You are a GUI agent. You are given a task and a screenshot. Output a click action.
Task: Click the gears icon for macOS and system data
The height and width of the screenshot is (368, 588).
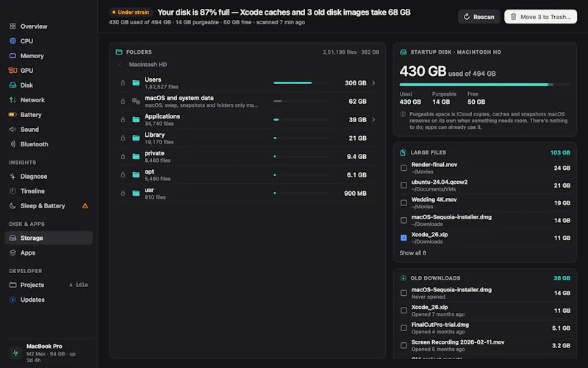click(x=136, y=101)
